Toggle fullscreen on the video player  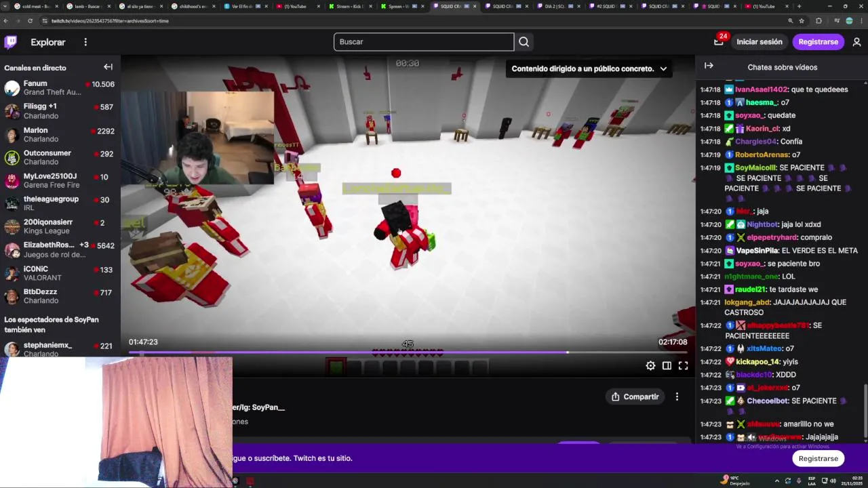click(683, 365)
